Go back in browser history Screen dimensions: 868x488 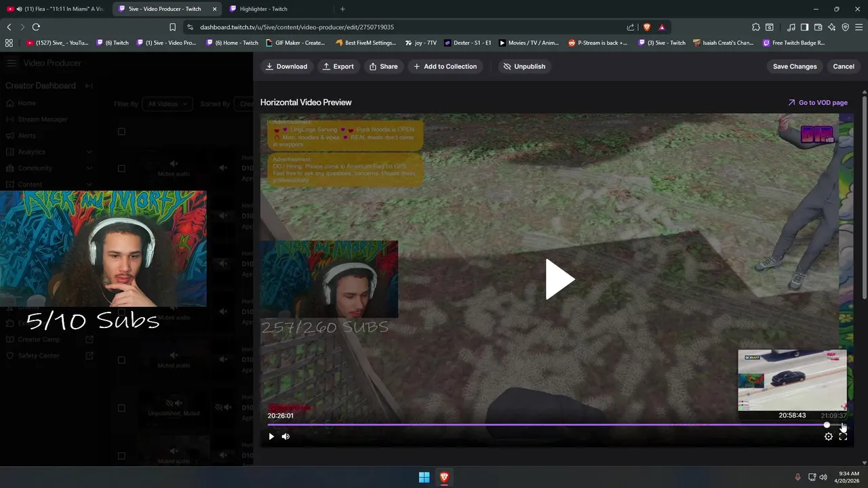click(x=9, y=27)
